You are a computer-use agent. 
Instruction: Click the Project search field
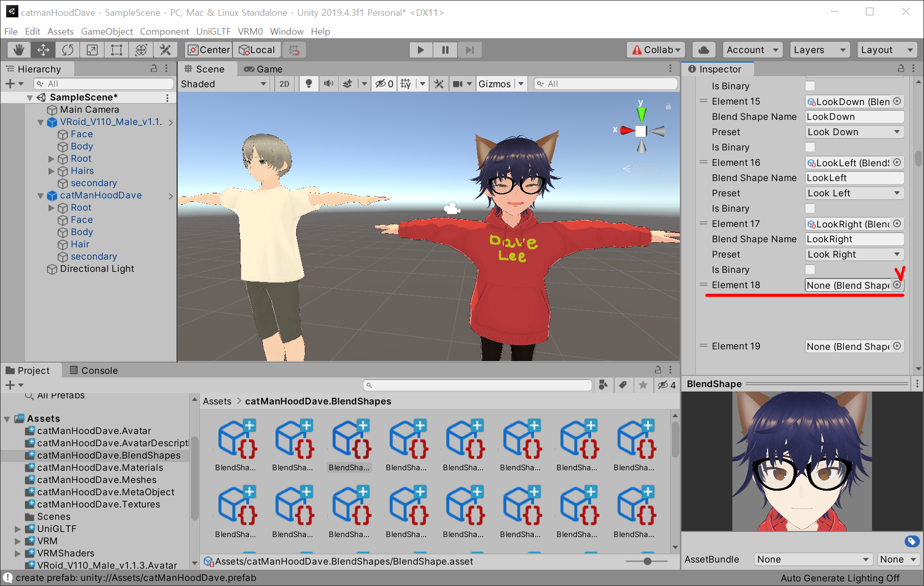click(478, 385)
